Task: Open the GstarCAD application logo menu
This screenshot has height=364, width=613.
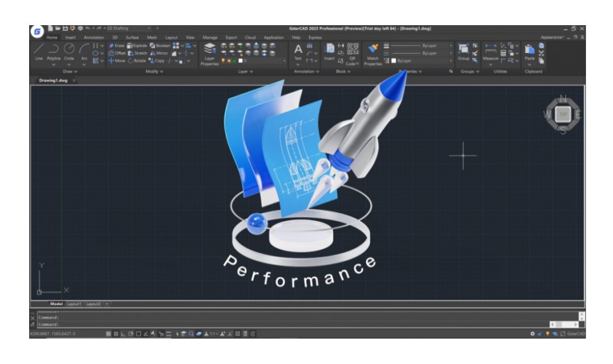Action: [37, 32]
